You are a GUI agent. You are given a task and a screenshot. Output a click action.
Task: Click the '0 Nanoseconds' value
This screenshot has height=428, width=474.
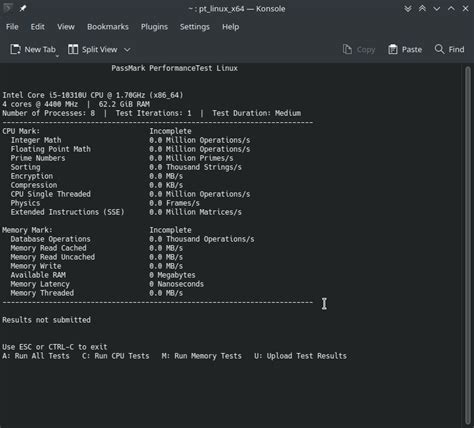[177, 284]
